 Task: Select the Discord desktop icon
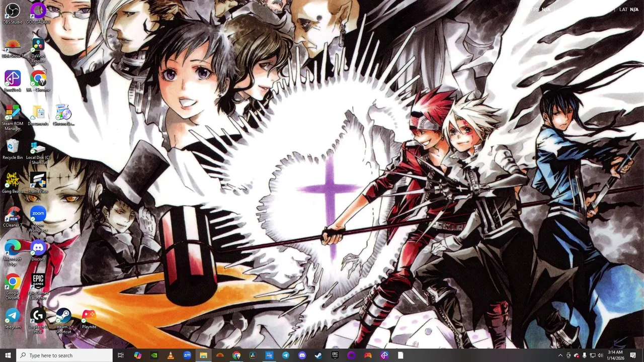(38, 251)
